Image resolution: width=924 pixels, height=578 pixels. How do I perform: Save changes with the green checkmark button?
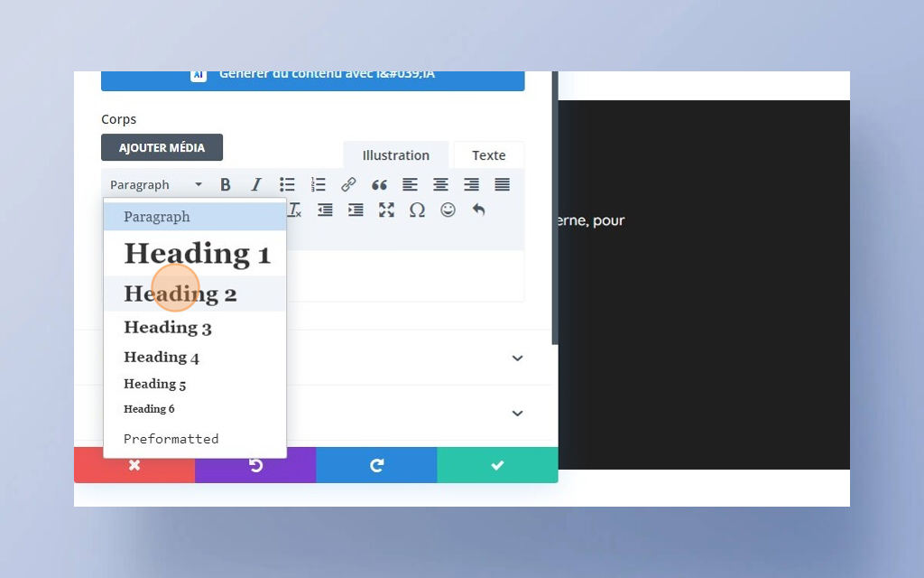pos(497,465)
